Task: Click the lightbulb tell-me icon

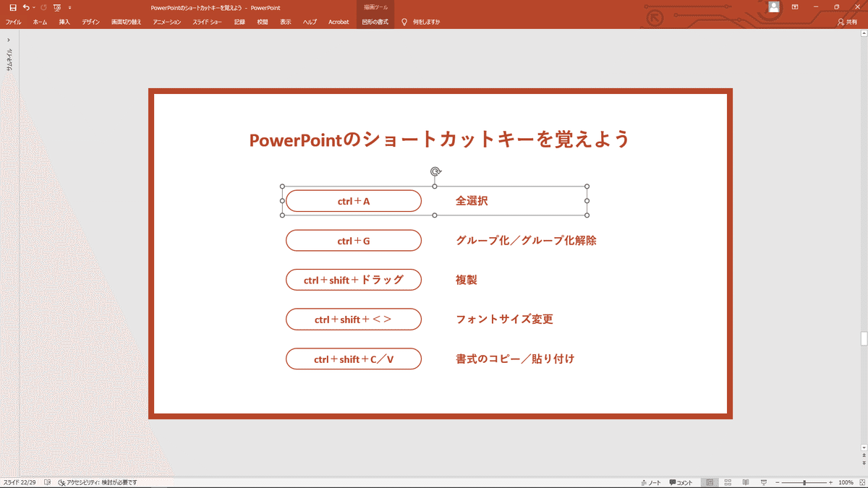Action: pyautogui.click(x=404, y=22)
